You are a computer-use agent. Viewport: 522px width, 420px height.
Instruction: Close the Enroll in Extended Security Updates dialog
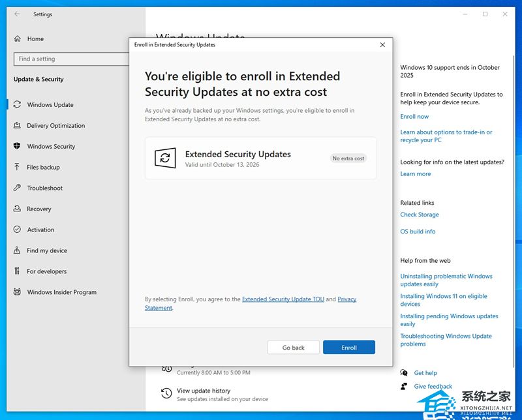pos(382,44)
